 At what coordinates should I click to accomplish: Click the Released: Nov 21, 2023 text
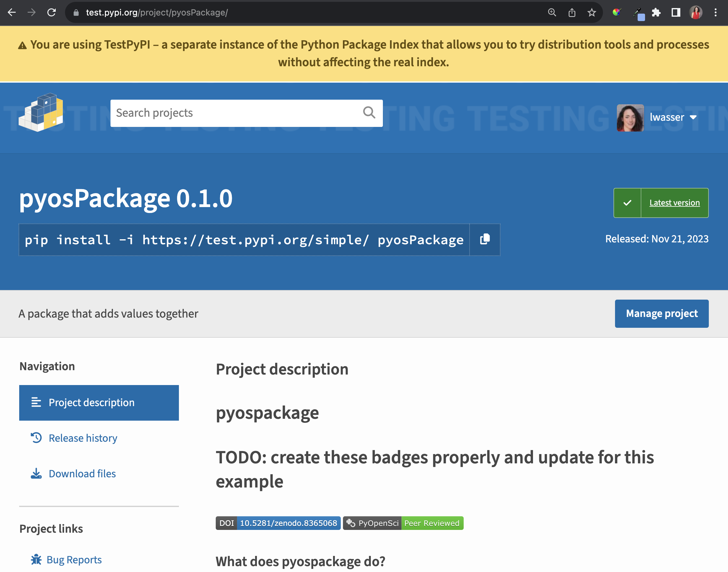tap(657, 239)
